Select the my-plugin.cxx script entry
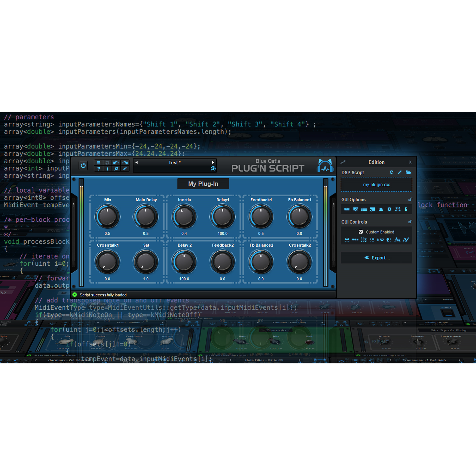476x476 pixels. (x=376, y=185)
